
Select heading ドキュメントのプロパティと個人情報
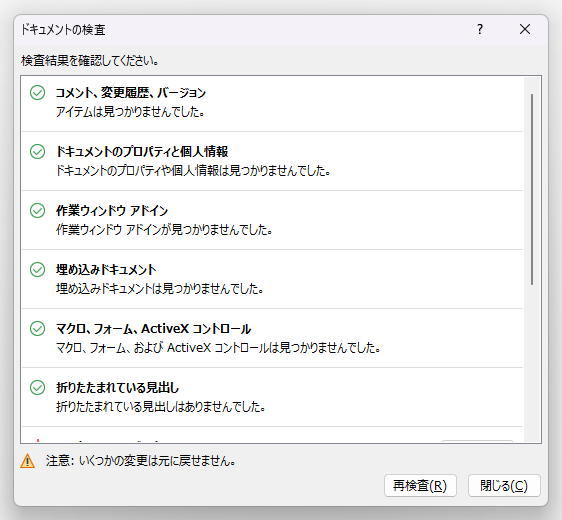142,152
